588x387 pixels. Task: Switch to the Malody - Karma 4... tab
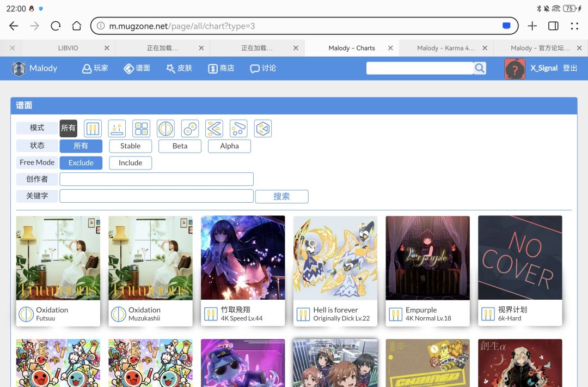[x=446, y=48]
